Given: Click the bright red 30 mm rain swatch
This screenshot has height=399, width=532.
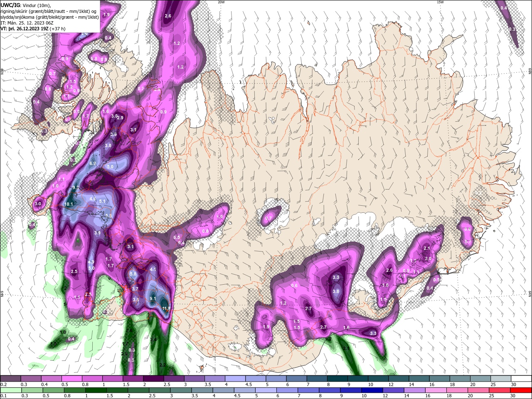Looking at the screenshot, I should (521, 390).
